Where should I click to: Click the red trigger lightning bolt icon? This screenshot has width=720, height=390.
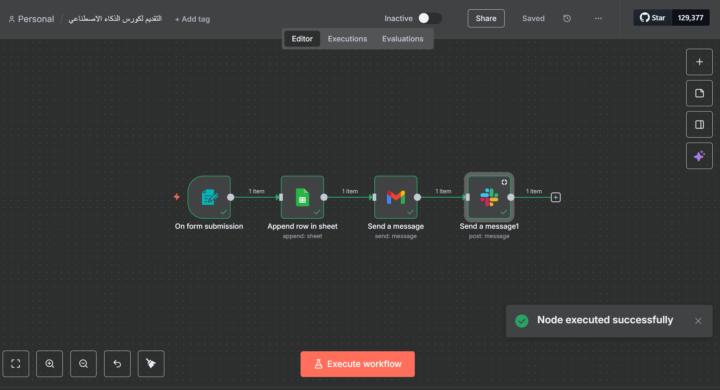pos(177,197)
